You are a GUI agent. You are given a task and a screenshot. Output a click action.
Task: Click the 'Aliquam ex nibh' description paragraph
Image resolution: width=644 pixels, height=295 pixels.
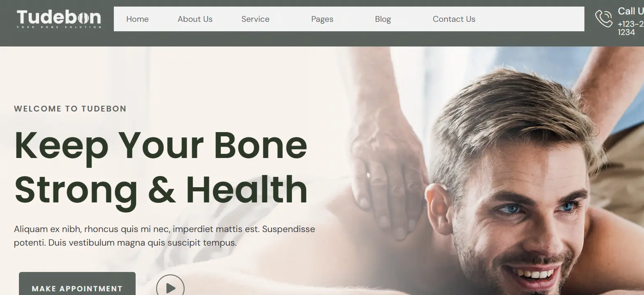click(164, 236)
